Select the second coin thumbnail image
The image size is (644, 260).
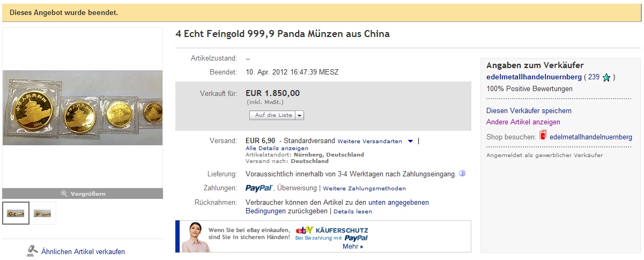point(43,213)
